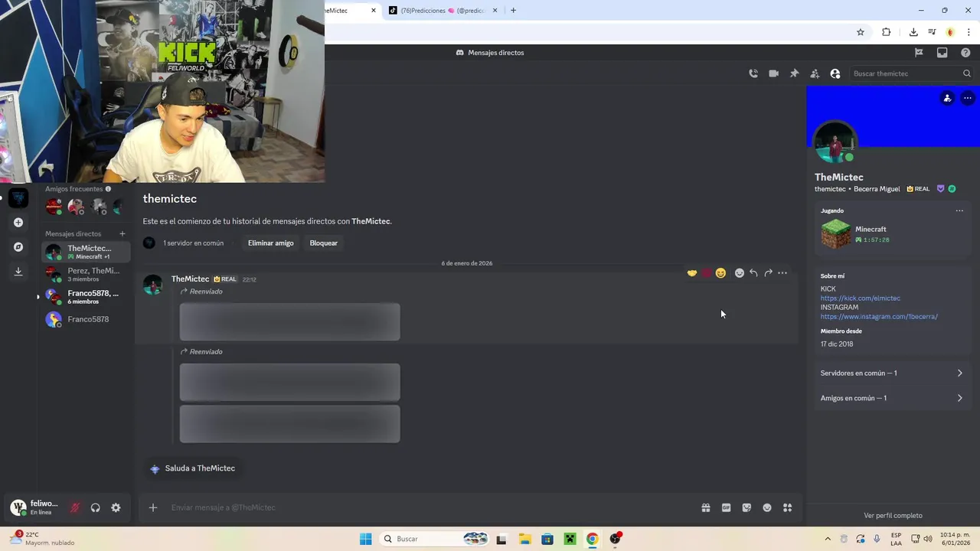Start a video call from the header

click(x=773, y=73)
